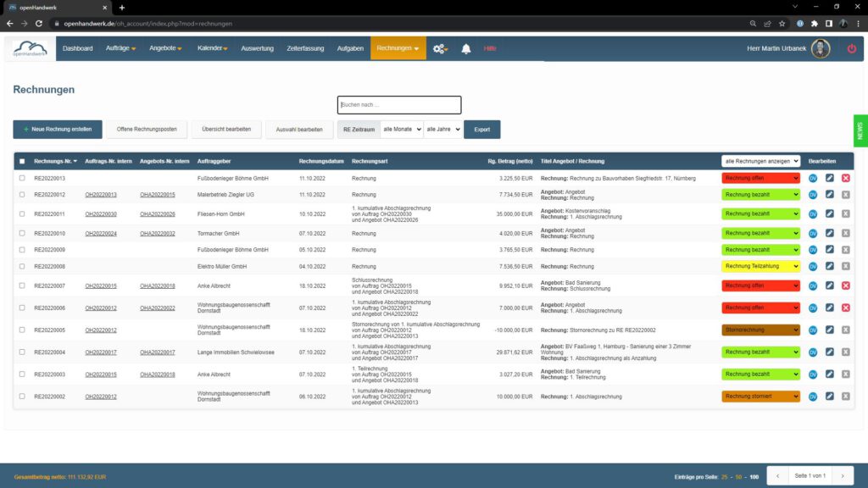Viewport: 868px width, 488px height.
Task: Change yellow 'Rechnung Teilzahlung' status for RE20220008
Action: (760, 267)
